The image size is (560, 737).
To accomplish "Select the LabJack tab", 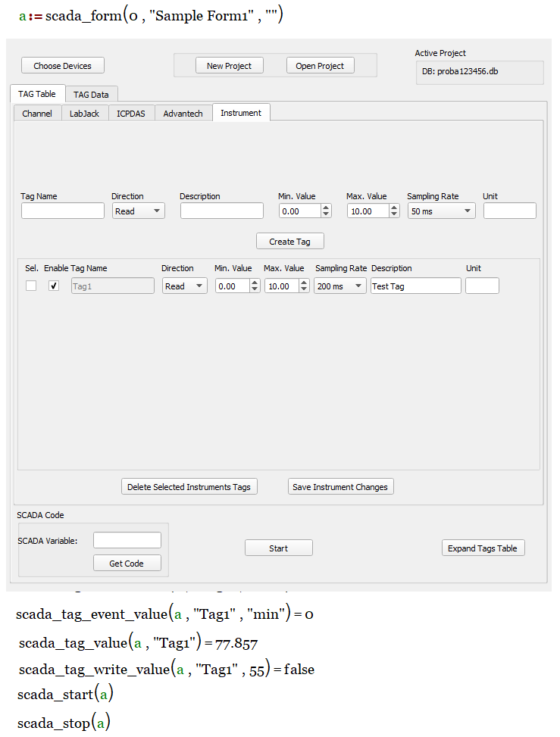I will tap(84, 114).
